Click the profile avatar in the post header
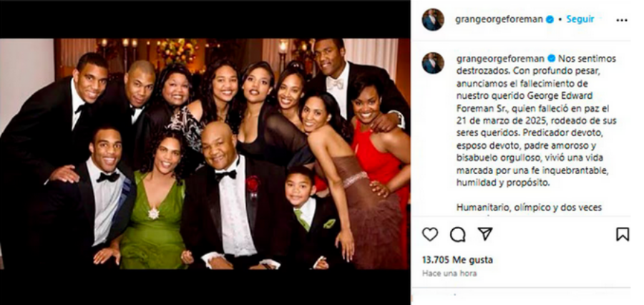The width and height of the screenshot is (644, 305). coord(433,20)
